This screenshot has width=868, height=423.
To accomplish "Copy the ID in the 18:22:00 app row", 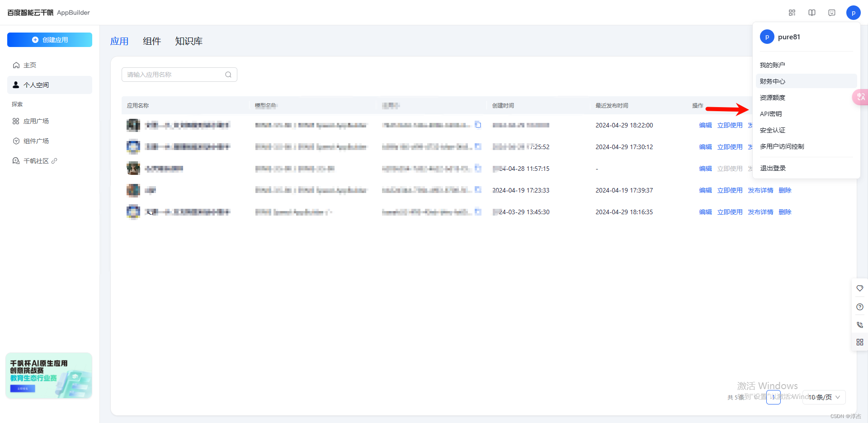I will coord(478,125).
